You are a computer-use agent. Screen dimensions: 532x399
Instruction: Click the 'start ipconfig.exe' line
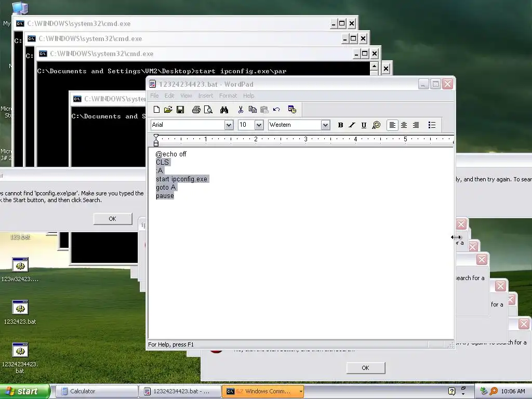point(181,179)
